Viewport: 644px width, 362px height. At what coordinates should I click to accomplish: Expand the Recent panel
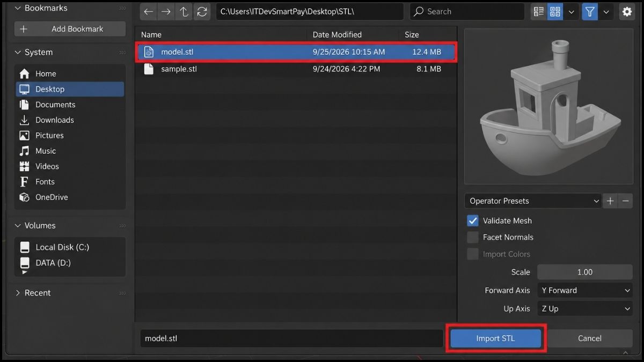tap(18, 293)
